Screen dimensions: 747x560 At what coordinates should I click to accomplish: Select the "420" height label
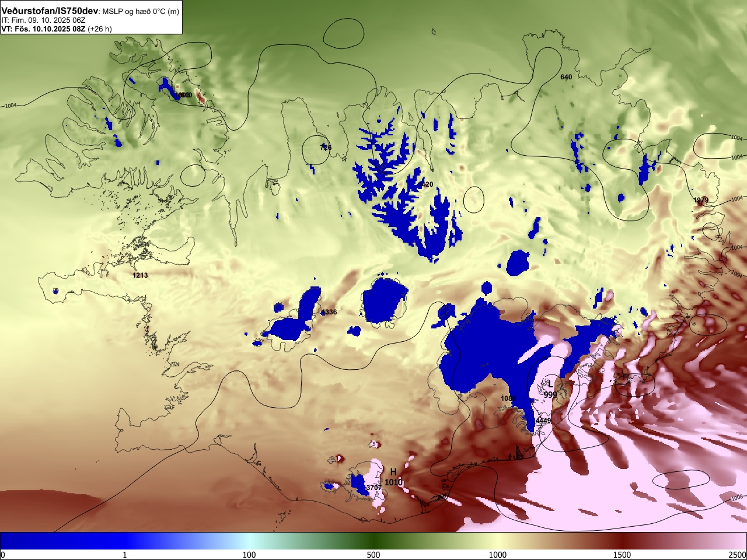pos(427,184)
